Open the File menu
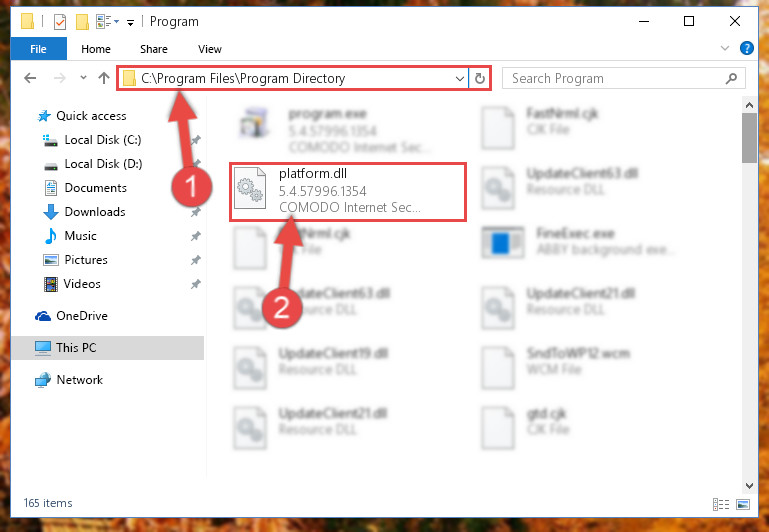Screen dimensions: 769x532 (38, 49)
